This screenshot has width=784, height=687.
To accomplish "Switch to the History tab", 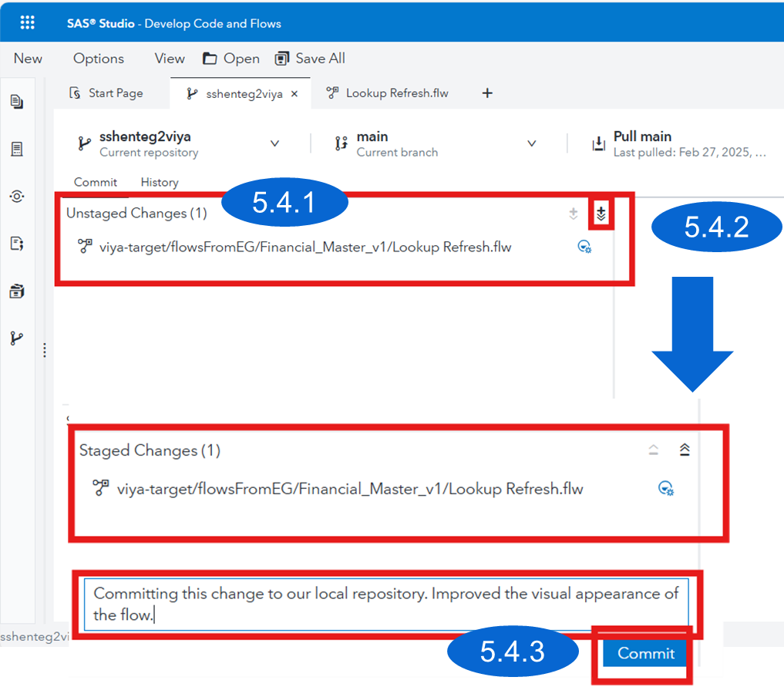I will pyautogui.click(x=159, y=182).
